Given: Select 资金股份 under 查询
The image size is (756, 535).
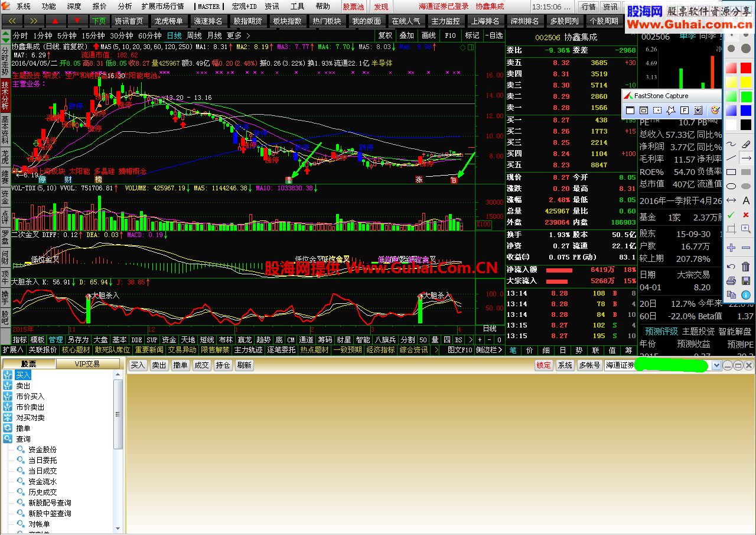Looking at the screenshot, I should pos(43,449).
